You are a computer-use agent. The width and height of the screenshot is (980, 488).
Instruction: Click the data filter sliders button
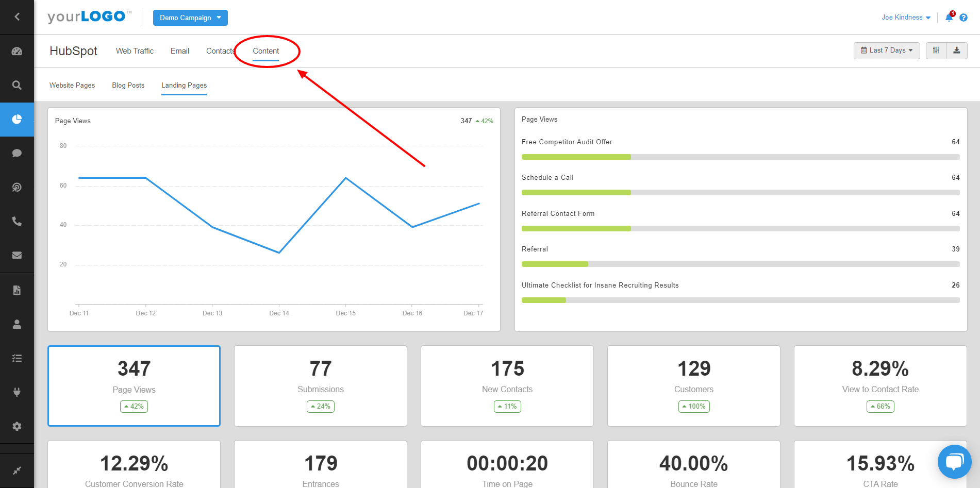936,51
